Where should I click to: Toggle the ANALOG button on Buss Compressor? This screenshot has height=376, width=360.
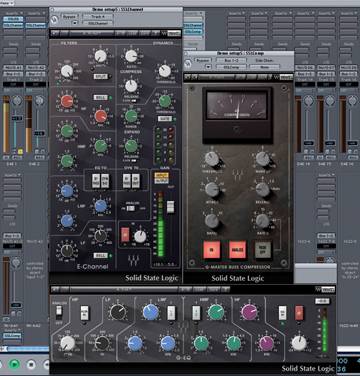[x=237, y=250]
